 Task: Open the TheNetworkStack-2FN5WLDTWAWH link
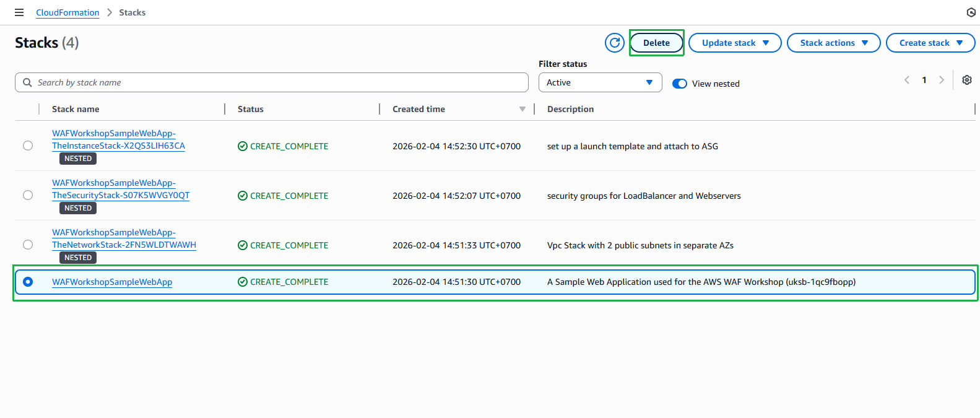124,238
